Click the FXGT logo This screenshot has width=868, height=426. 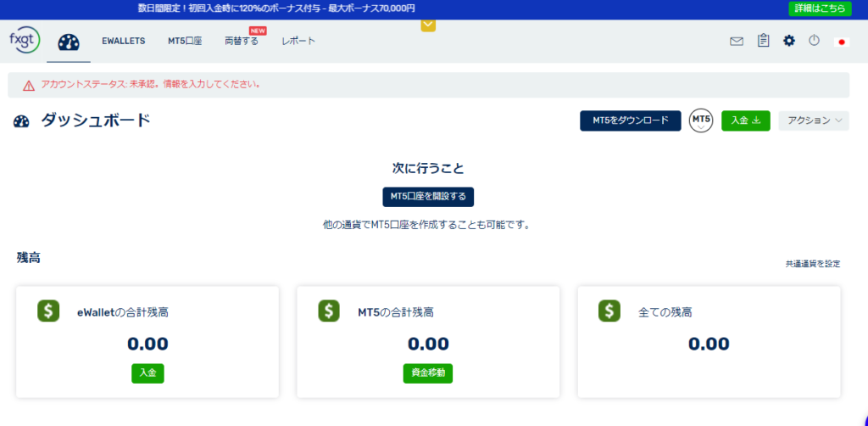click(x=24, y=41)
